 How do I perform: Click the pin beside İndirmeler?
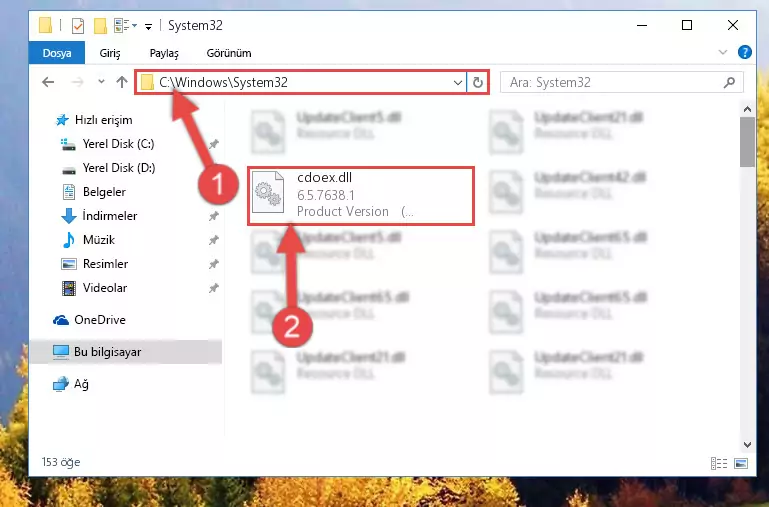pyautogui.click(x=214, y=216)
